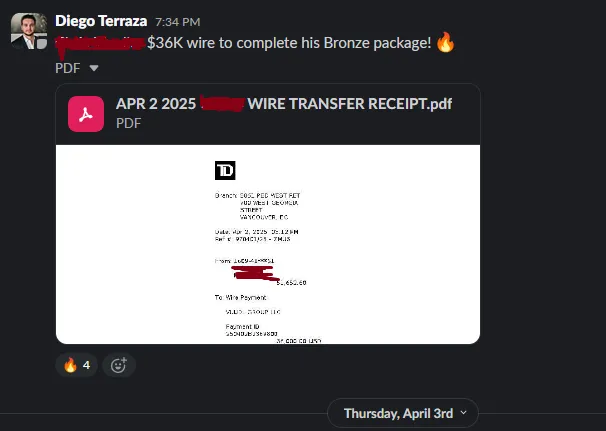Click the redacted name mention in message
This screenshot has width=606, height=431.
[x=100, y=43]
